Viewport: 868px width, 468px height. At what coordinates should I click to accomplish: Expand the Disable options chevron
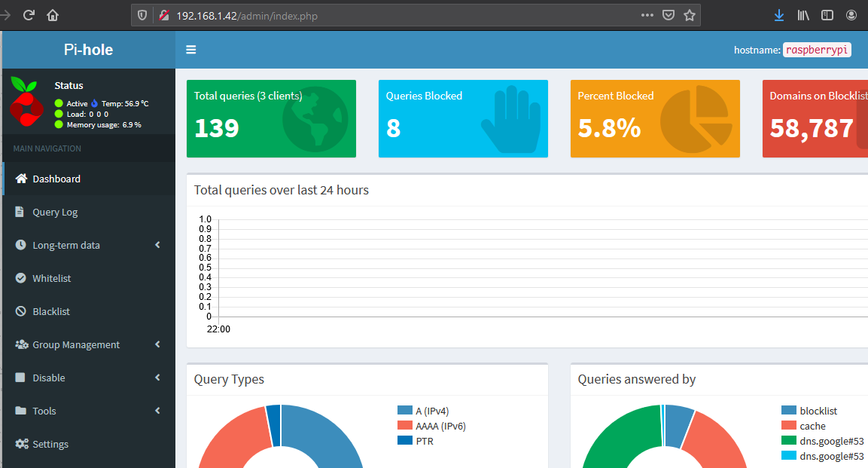157,378
